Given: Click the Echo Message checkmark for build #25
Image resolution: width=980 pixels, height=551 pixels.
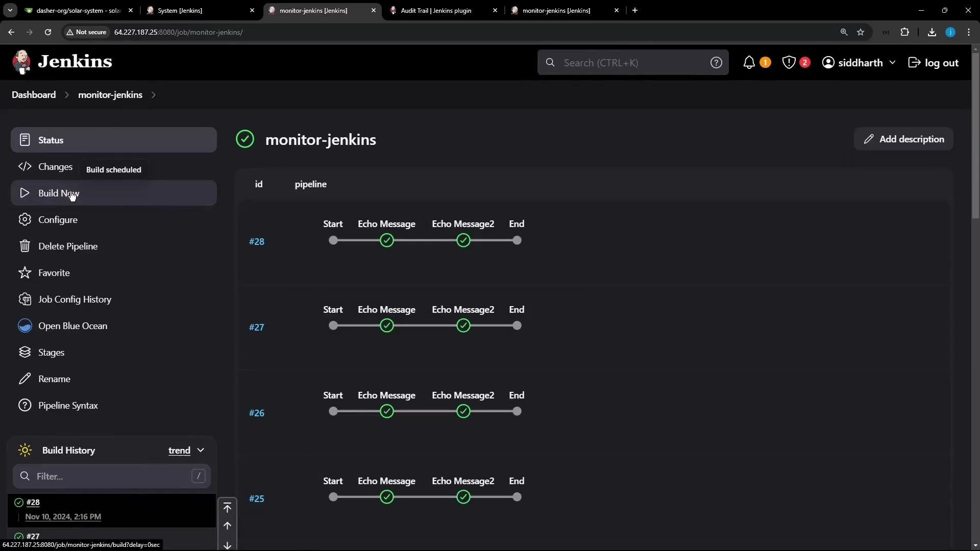Looking at the screenshot, I should coord(387,497).
